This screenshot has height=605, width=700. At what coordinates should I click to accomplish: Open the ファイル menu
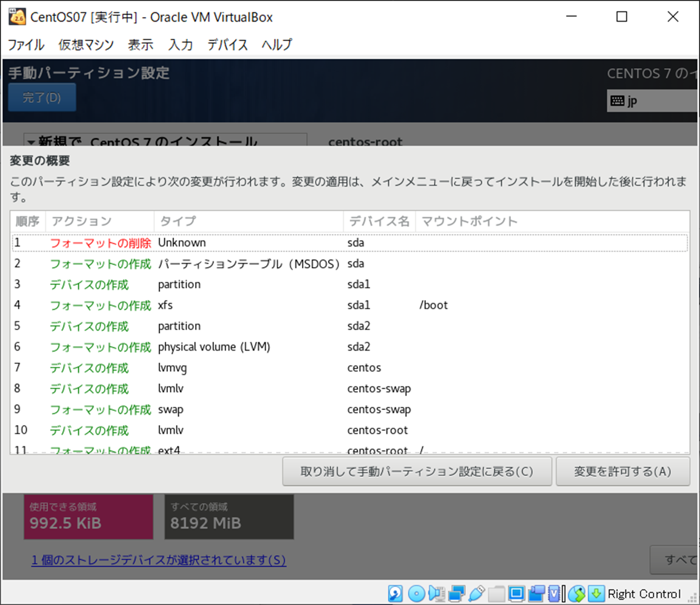click(x=26, y=44)
